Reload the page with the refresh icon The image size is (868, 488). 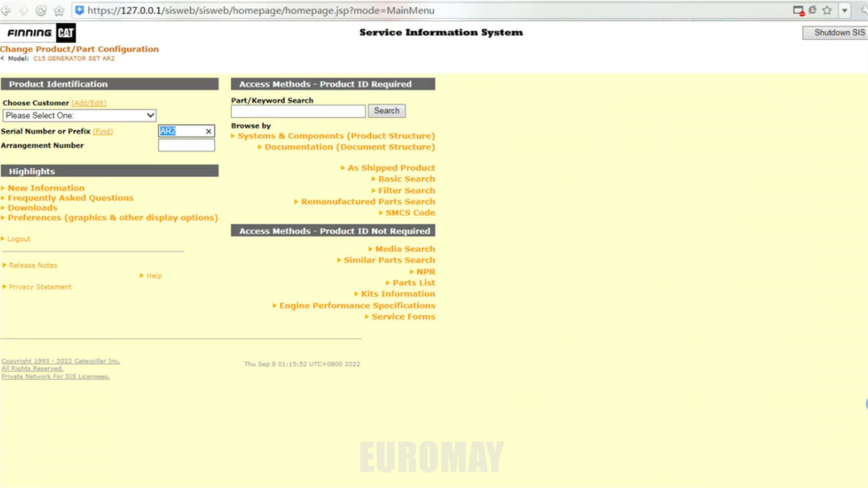coord(41,11)
